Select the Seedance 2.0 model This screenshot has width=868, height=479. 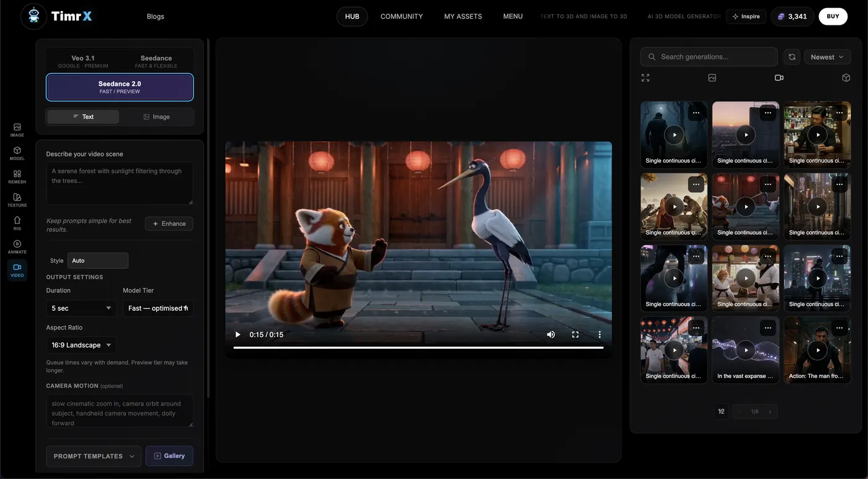[120, 87]
